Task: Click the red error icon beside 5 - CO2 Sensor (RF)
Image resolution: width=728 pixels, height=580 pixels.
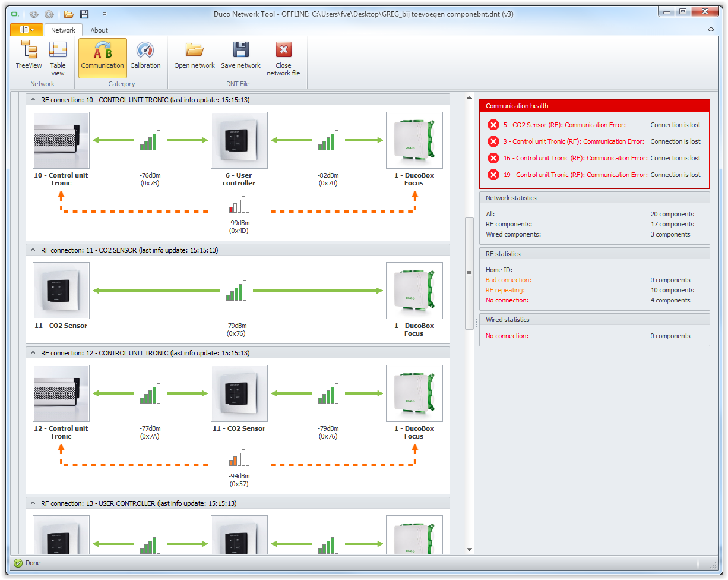Action: [493, 125]
